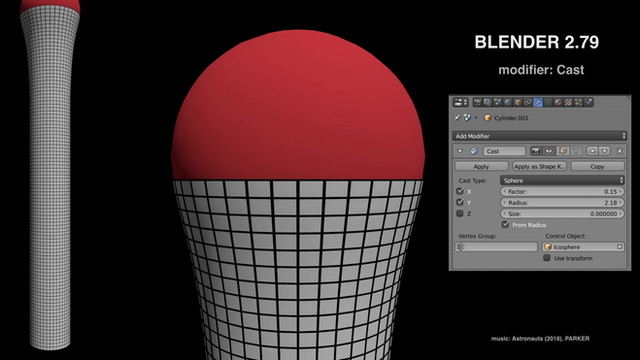Click the Apply button
640x360 pixels.
[481, 166]
